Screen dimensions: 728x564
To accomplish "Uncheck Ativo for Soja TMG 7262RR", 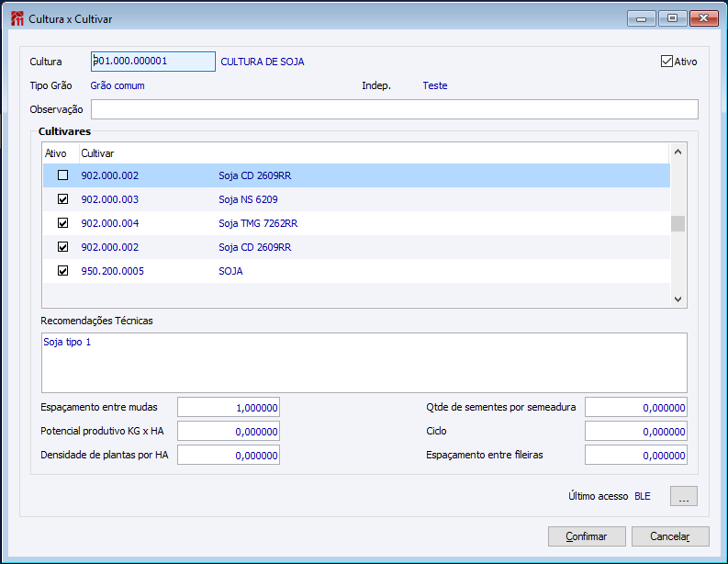I will (63, 223).
